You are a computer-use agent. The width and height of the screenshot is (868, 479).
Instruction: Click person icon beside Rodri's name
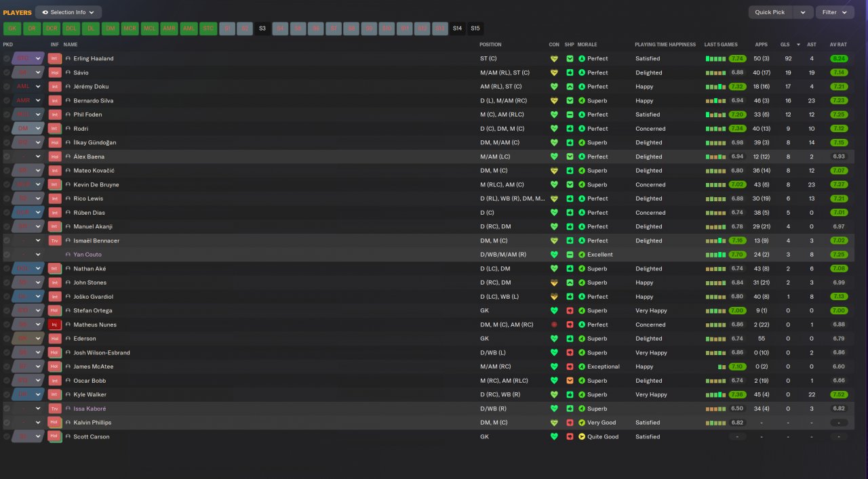[68, 129]
